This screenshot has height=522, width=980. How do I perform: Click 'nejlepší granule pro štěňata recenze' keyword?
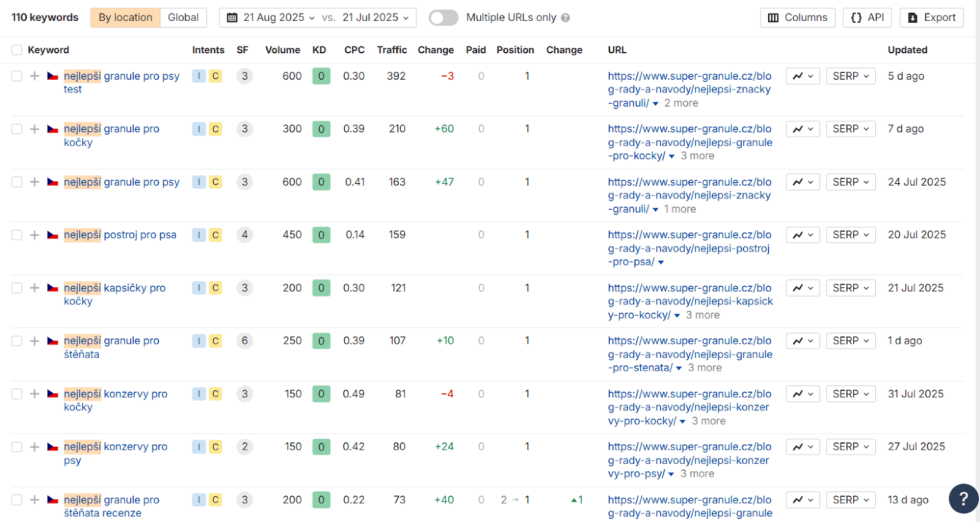tap(111, 507)
